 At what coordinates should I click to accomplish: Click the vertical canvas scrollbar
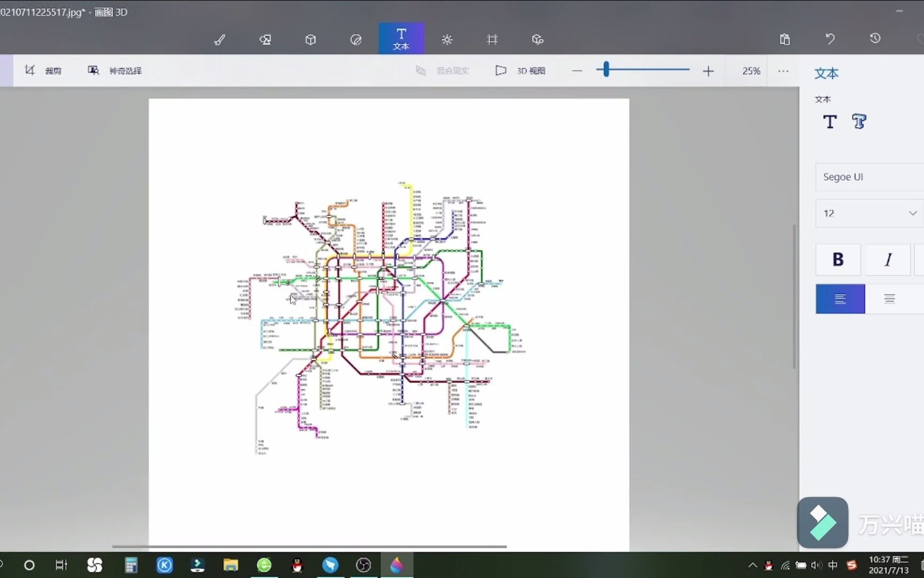click(x=794, y=297)
